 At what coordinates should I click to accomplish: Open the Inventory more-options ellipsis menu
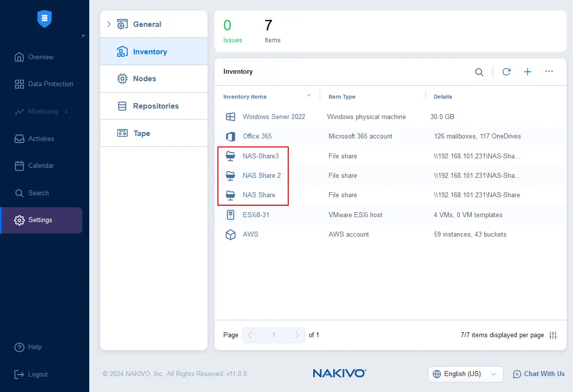pos(549,71)
